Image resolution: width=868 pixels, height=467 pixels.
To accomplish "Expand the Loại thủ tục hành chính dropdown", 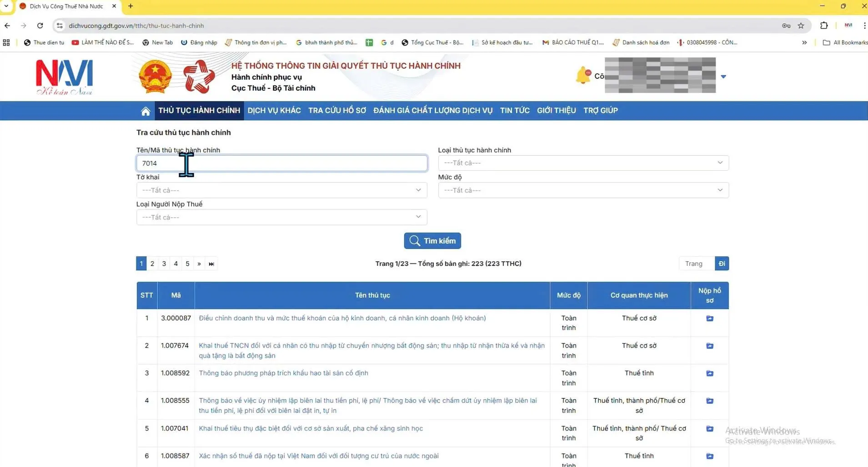I will click(x=583, y=163).
